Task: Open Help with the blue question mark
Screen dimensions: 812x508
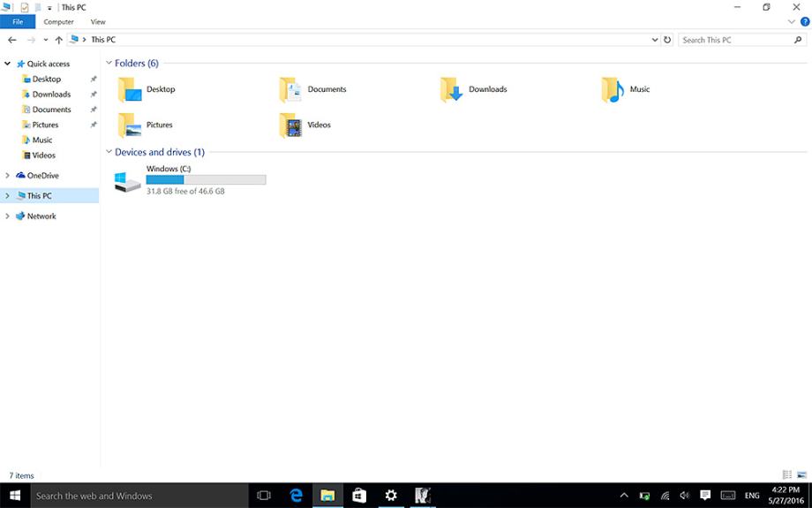Action: coord(805,22)
